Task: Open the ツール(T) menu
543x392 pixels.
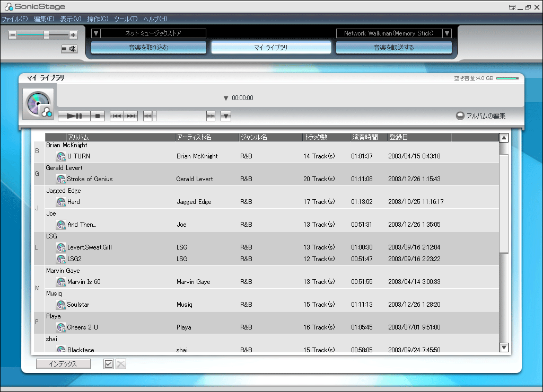Action: (x=126, y=19)
